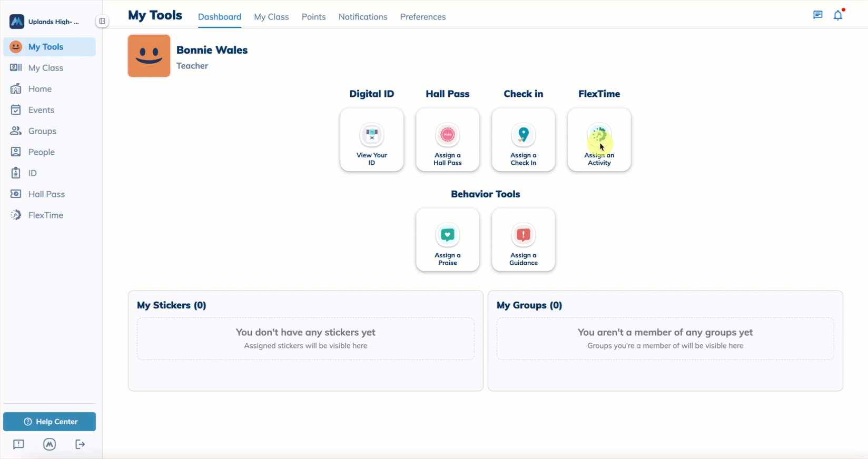Select the Assign an Activity tile

click(599, 140)
